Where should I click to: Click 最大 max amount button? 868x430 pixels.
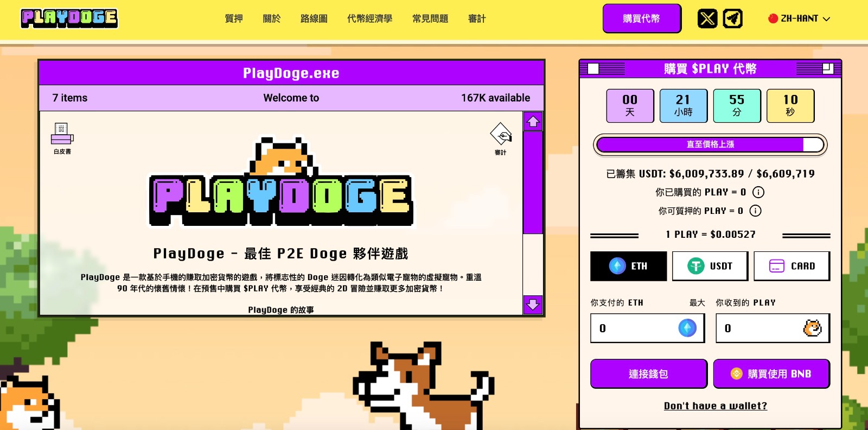click(x=697, y=302)
